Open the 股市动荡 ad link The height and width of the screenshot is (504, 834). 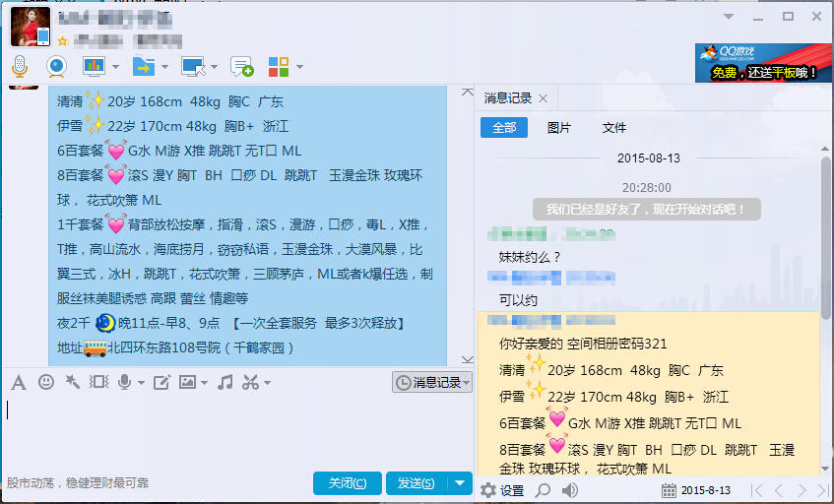[x=78, y=482]
